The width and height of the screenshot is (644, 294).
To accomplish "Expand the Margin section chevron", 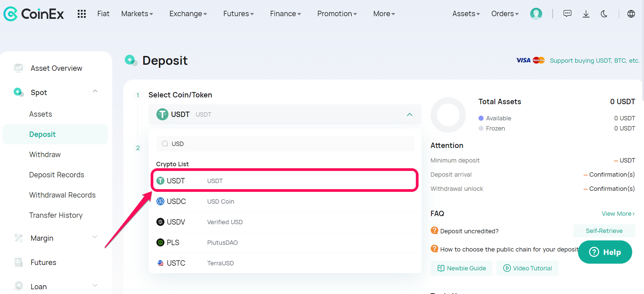I will [x=95, y=237].
